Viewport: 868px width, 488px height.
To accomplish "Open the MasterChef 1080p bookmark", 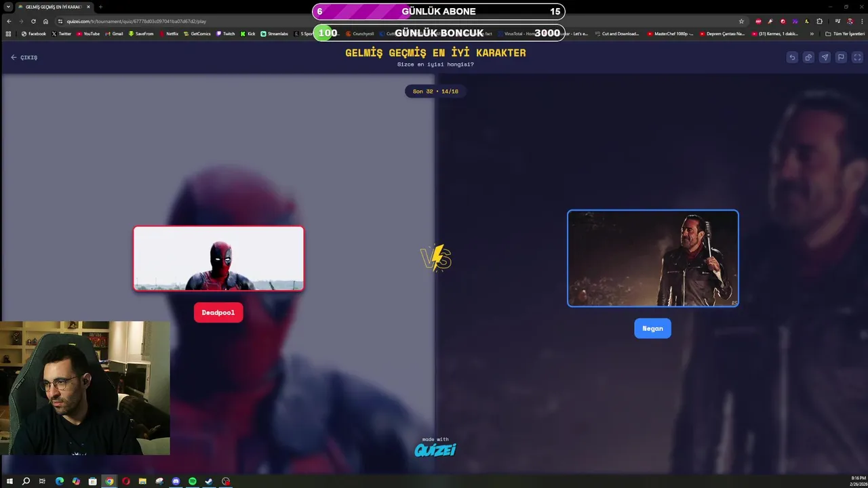I will point(670,33).
